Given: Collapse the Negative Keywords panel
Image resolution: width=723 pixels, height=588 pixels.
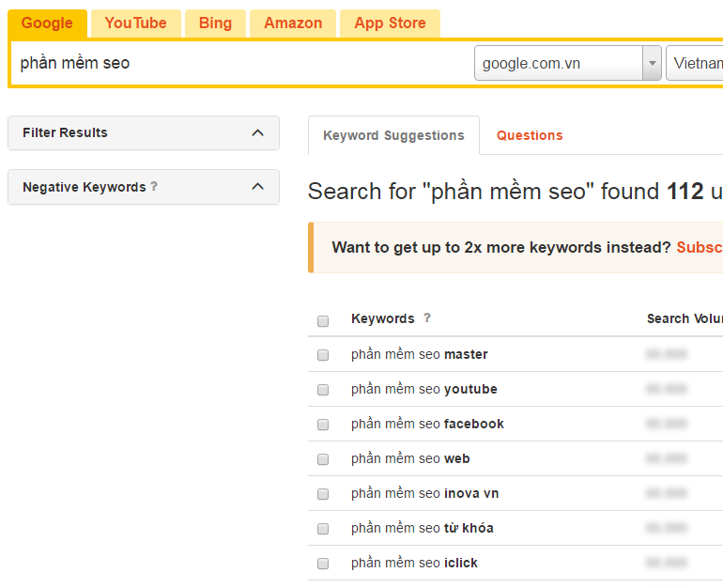Looking at the screenshot, I should click(257, 187).
